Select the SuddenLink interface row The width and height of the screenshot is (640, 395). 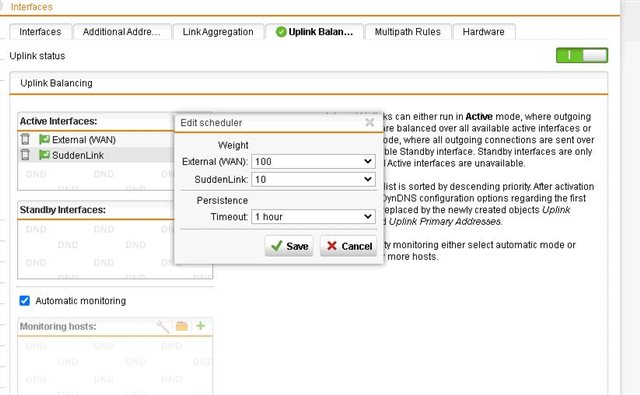pyautogui.click(x=96, y=155)
